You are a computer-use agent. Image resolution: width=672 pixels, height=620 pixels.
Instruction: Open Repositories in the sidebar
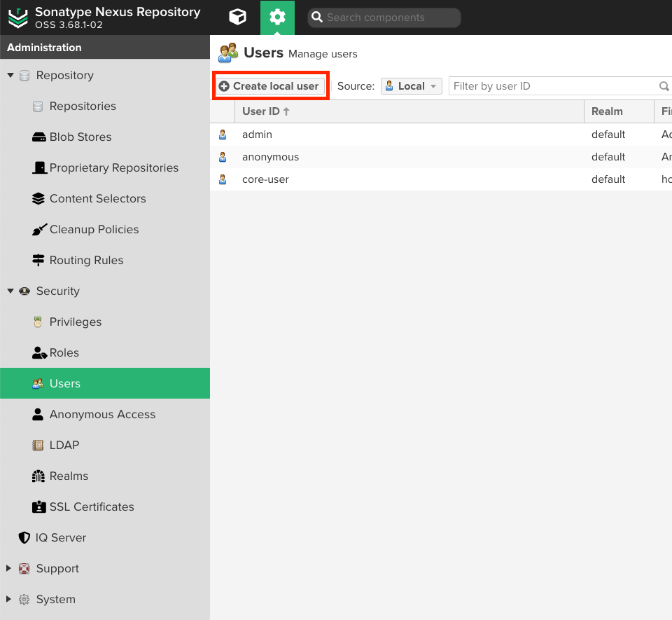(x=83, y=106)
